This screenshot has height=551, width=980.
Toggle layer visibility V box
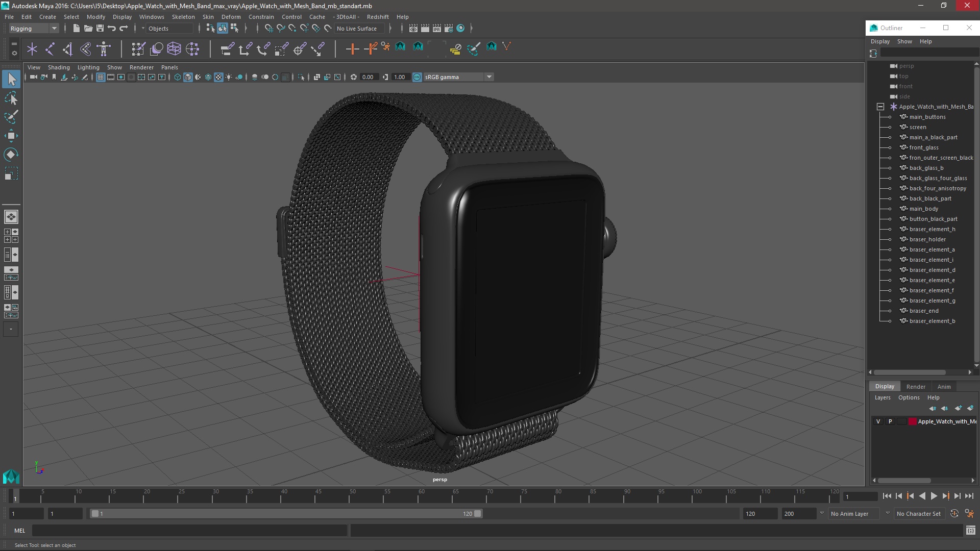click(878, 421)
